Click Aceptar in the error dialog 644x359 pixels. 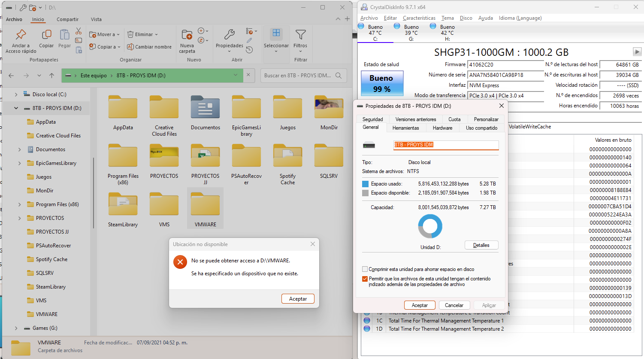pos(298,299)
